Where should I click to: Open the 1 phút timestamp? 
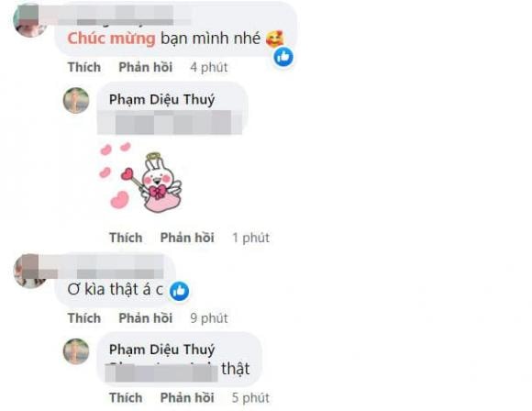pyautogui.click(x=250, y=238)
